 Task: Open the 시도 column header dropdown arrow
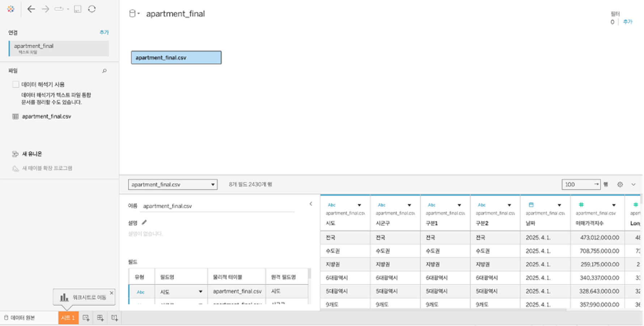point(359,205)
